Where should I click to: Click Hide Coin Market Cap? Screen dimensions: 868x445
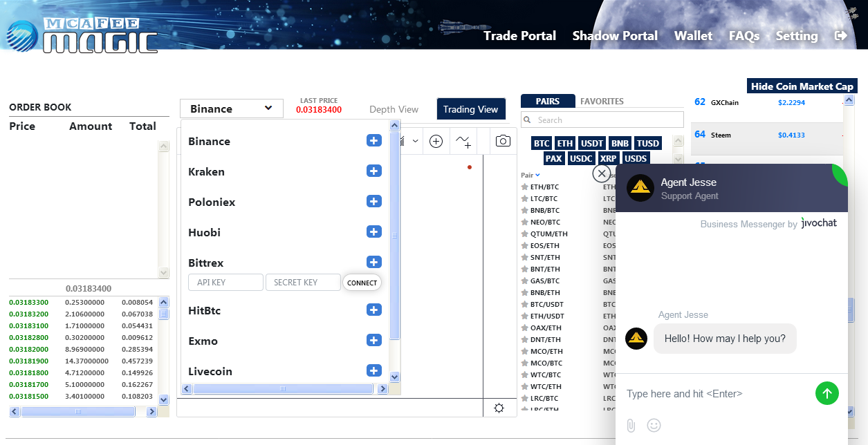802,86
